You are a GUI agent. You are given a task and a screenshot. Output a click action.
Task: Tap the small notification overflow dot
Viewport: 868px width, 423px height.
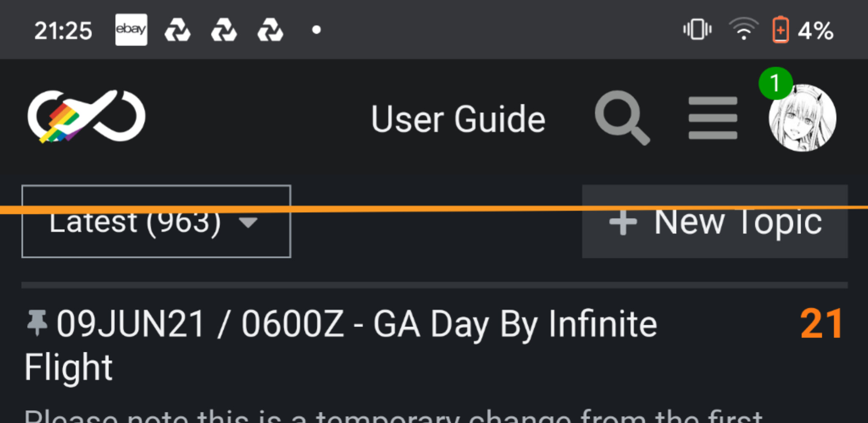click(x=316, y=30)
